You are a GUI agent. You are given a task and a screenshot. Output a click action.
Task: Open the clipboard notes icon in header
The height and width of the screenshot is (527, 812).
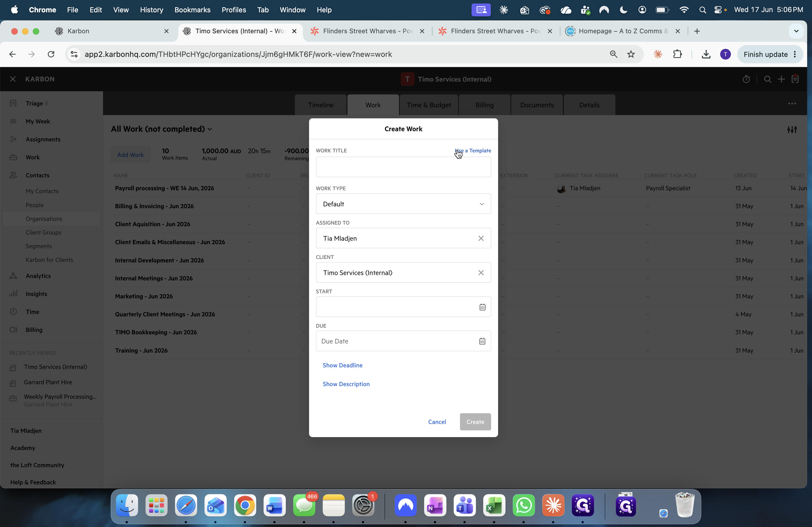(795, 79)
